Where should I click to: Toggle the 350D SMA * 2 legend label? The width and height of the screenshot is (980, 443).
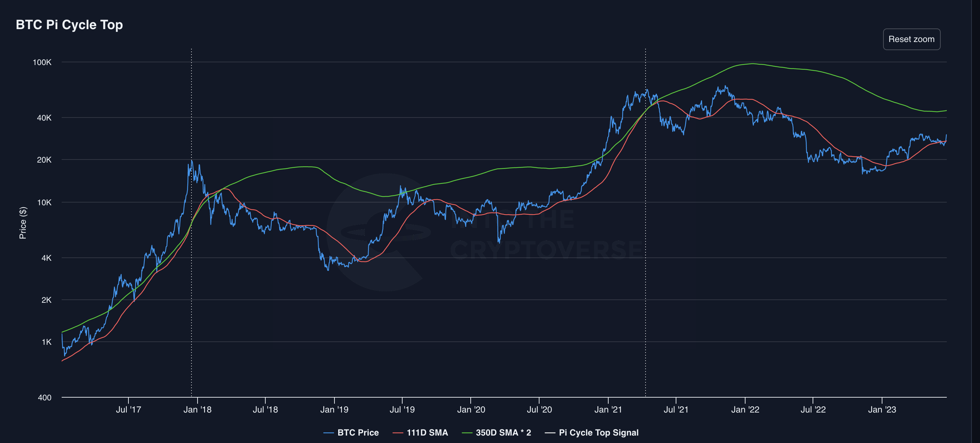[503, 433]
